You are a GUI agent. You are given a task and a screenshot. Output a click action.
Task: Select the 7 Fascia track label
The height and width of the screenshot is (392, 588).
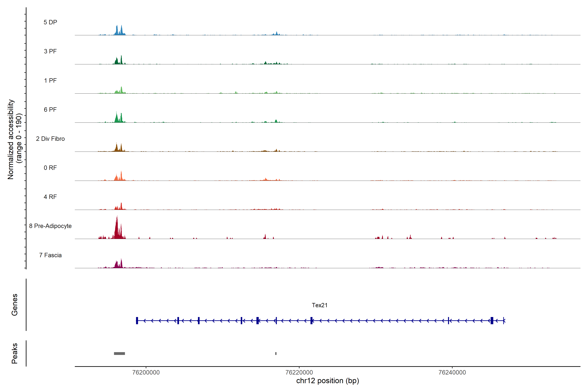tap(50, 255)
